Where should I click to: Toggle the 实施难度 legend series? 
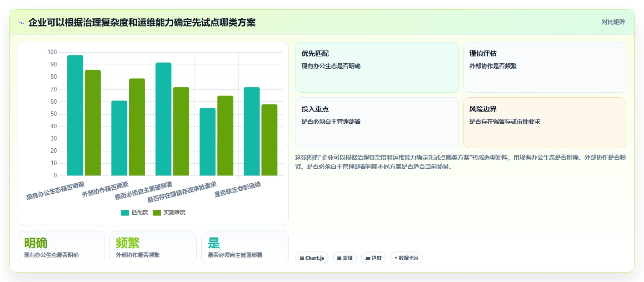click(169, 212)
